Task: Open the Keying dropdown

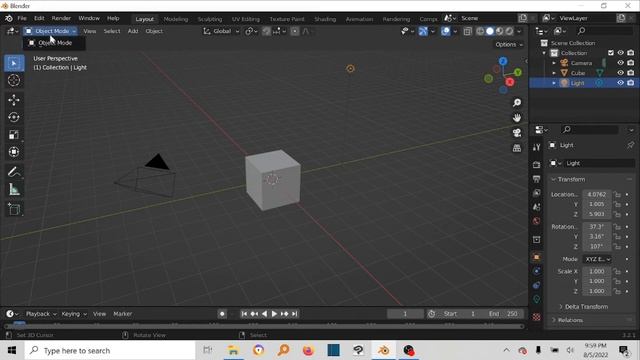Action: tap(74, 314)
